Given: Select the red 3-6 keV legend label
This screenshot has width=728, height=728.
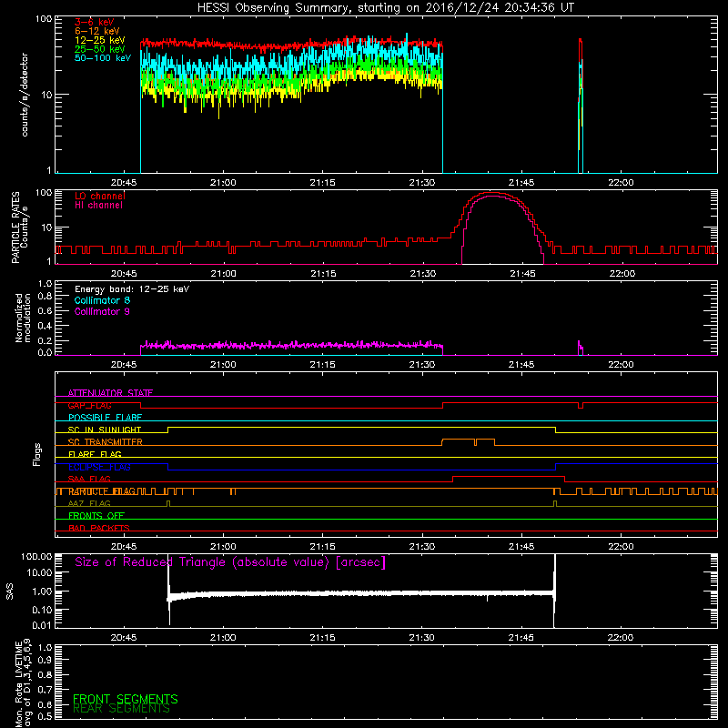Looking at the screenshot, I should 94,22.
